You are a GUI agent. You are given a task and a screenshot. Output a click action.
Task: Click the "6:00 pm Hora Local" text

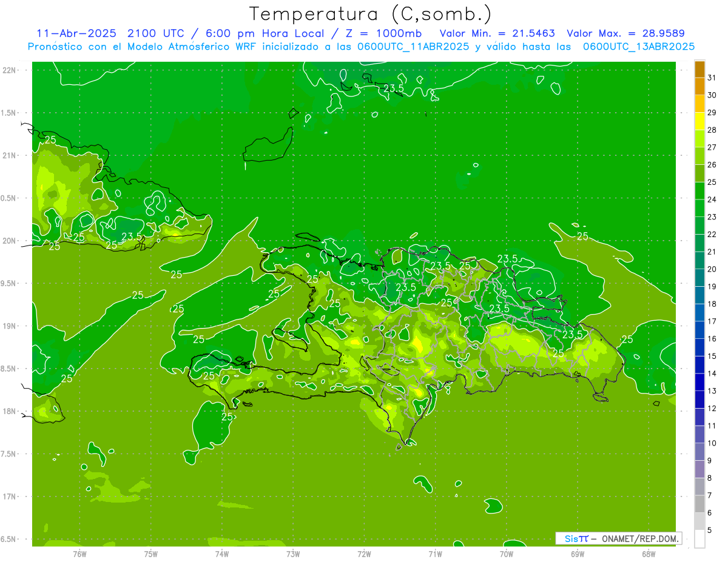pyautogui.click(x=263, y=33)
